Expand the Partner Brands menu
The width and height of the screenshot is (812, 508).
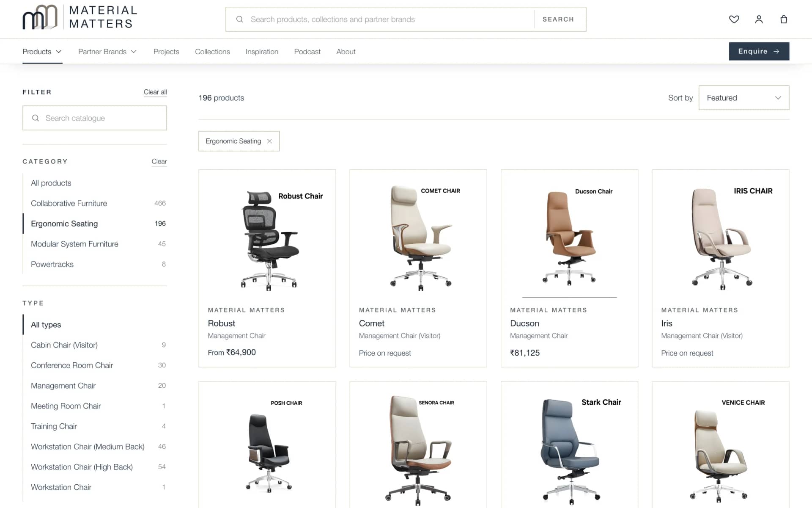pos(107,52)
